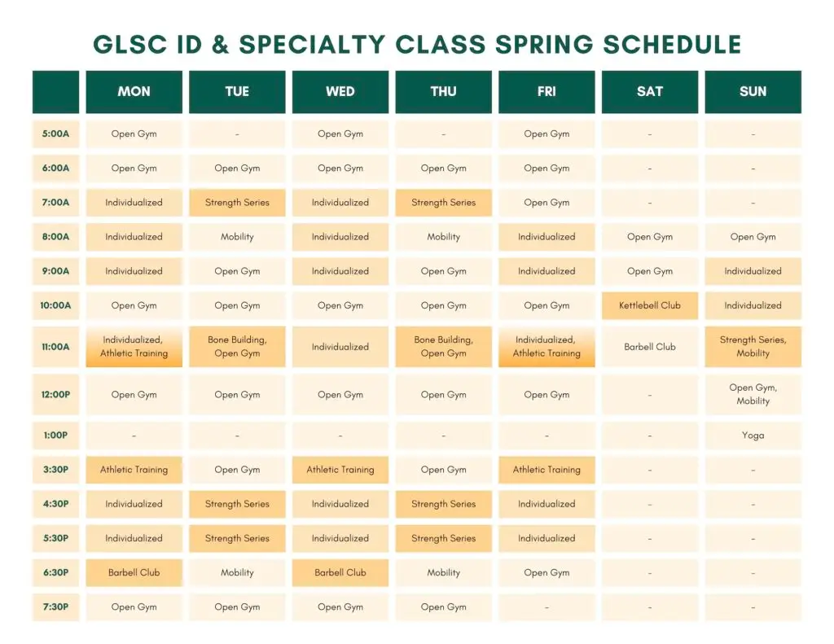Select the SUN column header
The width and height of the screenshot is (834, 644).
pos(753,91)
